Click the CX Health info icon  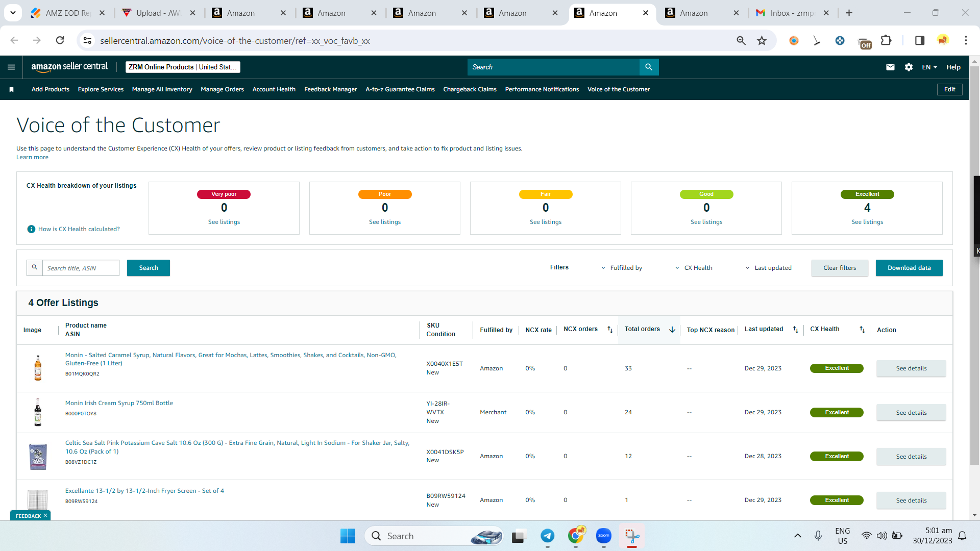[31, 229]
